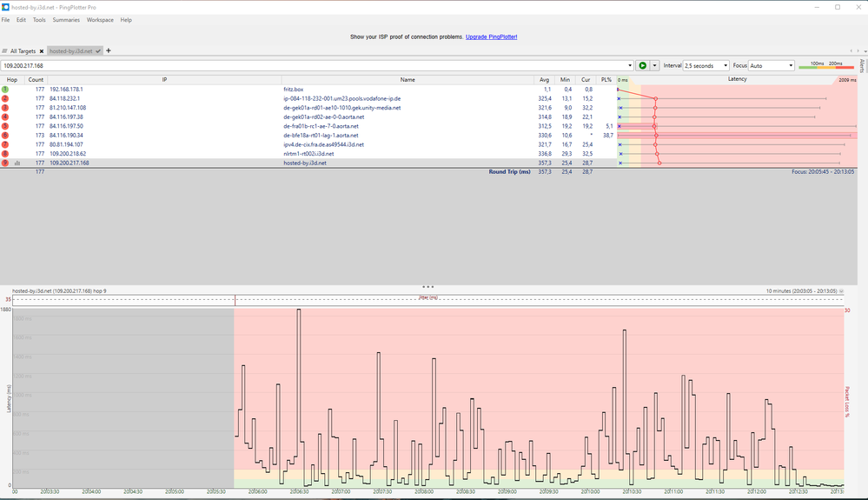Open the Summaries menu

66,20
